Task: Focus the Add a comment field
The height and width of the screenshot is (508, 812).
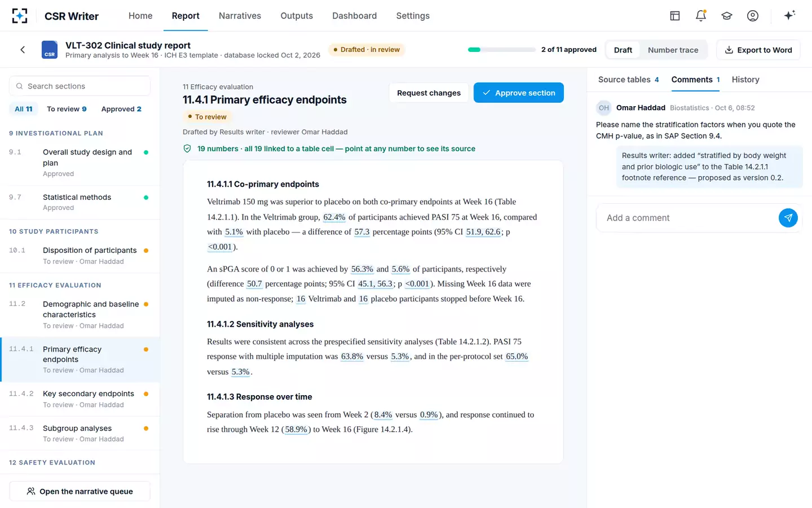Action: pyautogui.click(x=688, y=218)
